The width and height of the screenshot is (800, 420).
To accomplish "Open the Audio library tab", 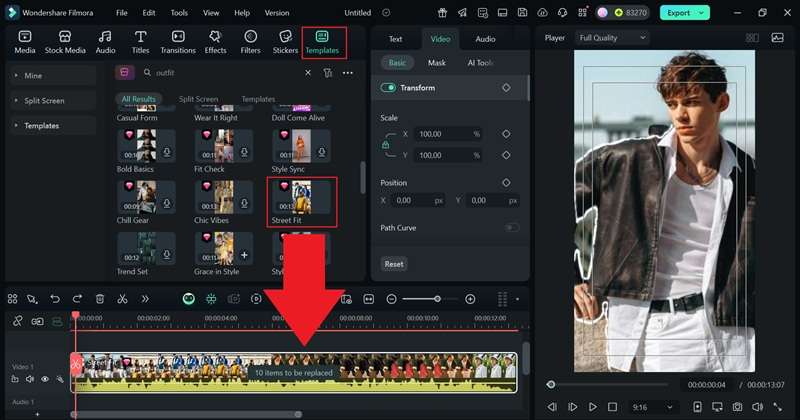I will 105,42.
